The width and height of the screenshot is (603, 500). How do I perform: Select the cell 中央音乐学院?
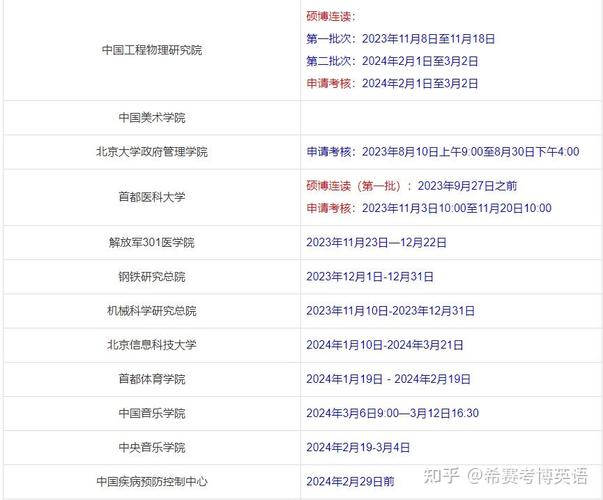[x=152, y=448]
